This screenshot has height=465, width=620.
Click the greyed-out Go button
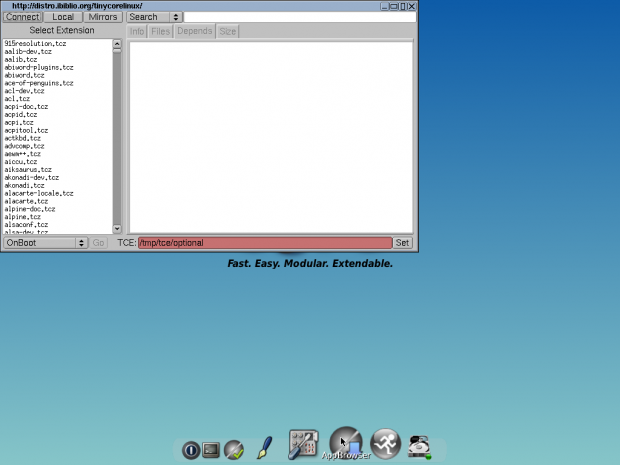tap(98, 243)
